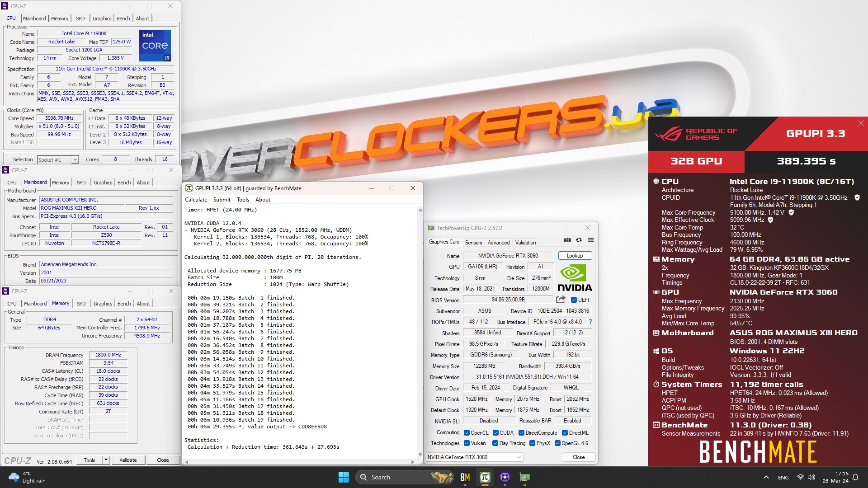Screen dimensions: 868x488
Task: Click CPUID verified shield icon in BenchMate
Action: tap(857, 197)
